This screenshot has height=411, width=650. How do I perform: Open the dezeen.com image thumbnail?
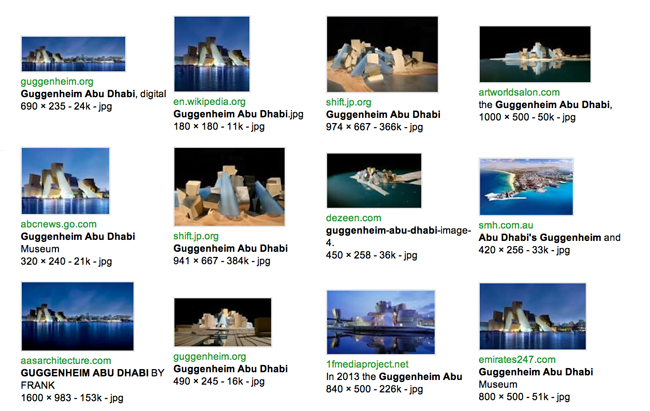[x=374, y=181]
